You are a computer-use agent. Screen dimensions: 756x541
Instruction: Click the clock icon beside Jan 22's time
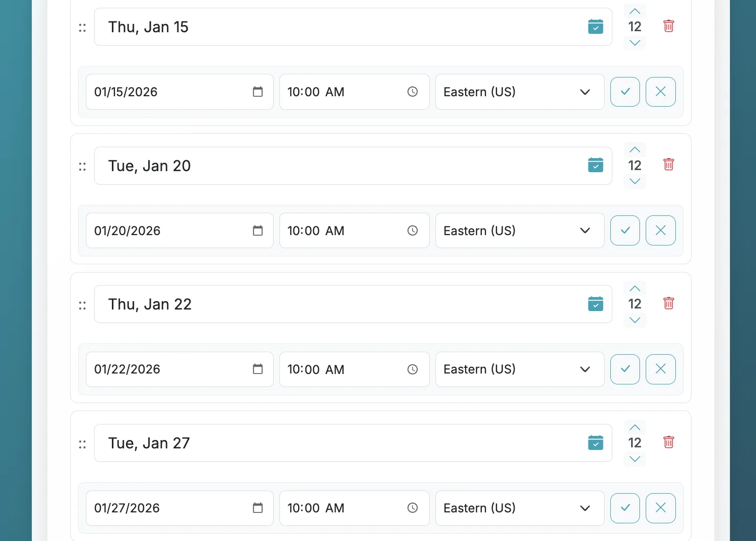click(x=412, y=369)
